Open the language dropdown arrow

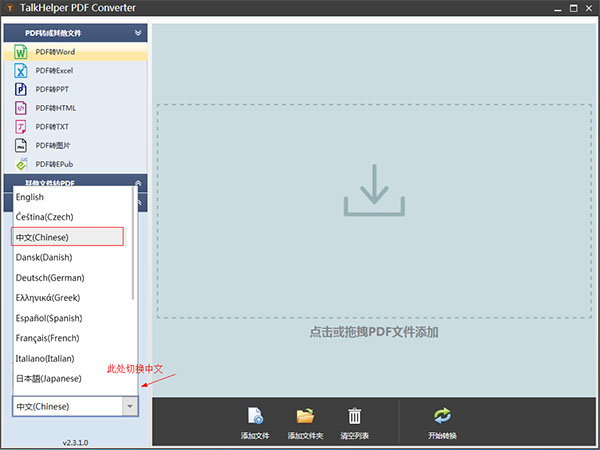pos(130,406)
